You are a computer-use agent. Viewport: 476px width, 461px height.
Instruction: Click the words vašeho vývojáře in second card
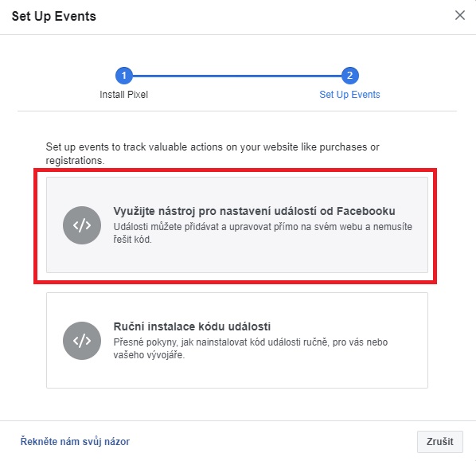click(149, 355)
